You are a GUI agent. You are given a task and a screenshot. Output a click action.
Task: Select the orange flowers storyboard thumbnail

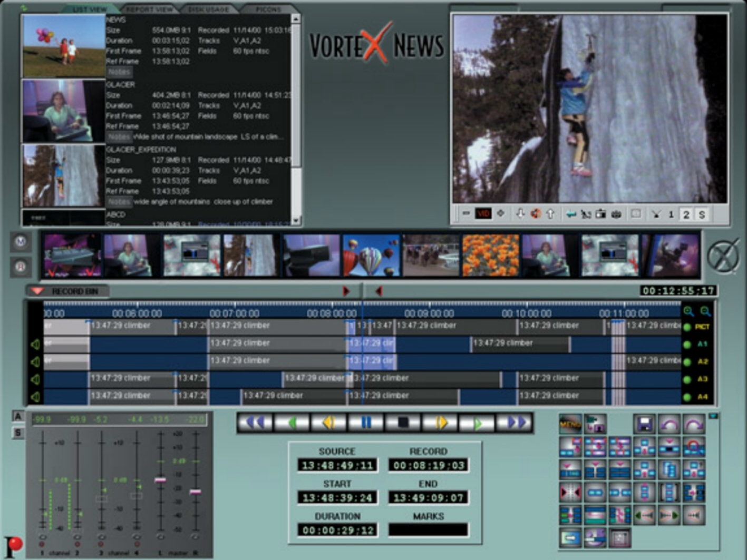tap(490, 256)
